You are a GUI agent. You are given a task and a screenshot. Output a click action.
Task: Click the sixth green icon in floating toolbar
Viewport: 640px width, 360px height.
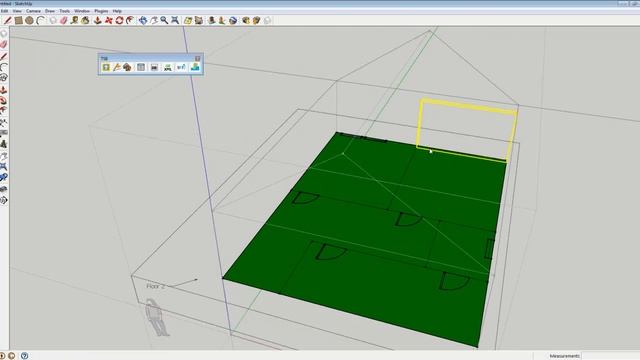tap(168, 67)
